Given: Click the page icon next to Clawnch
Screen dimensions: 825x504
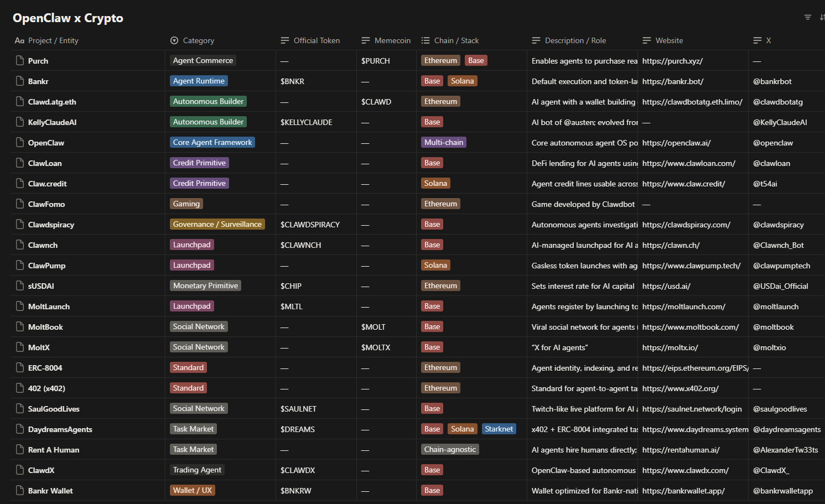Looking at the screenshot, I should coord(20,245).
